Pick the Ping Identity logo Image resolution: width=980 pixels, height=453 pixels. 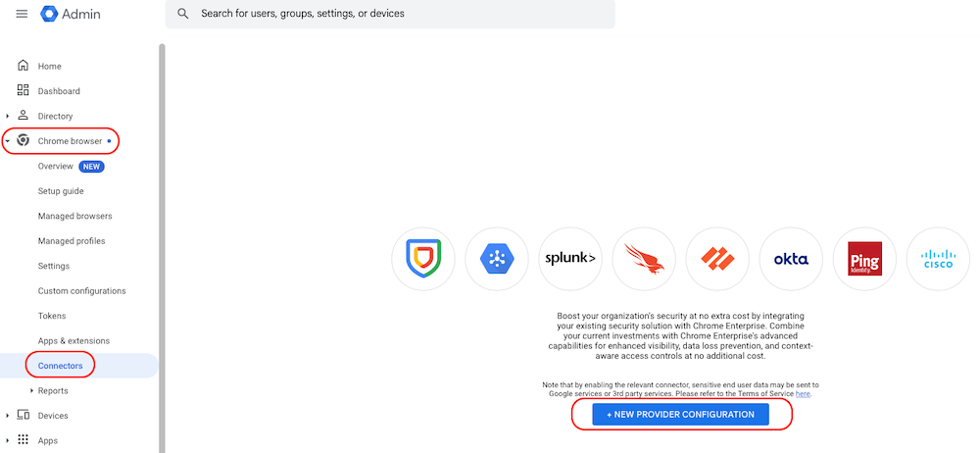click(x=864, y=259)
